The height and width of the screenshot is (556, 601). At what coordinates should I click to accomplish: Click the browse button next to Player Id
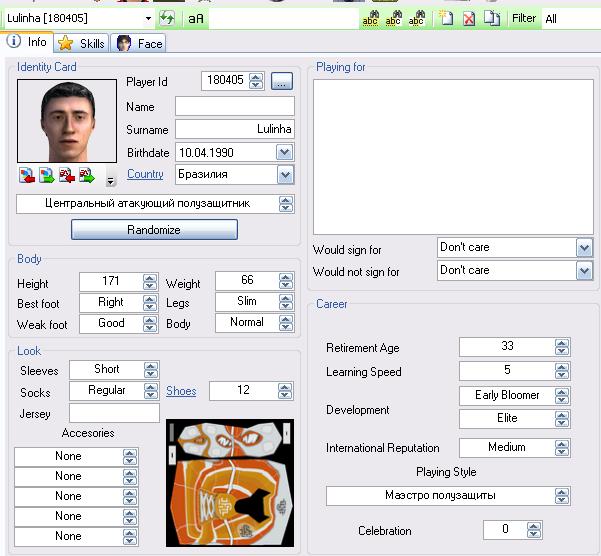point(282,81)
